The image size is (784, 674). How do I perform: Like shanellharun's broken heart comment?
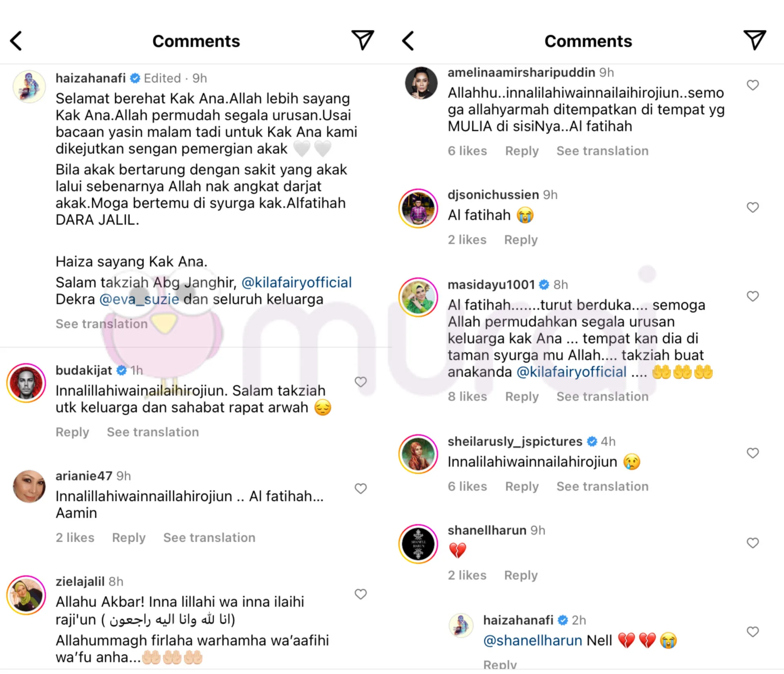(753, 543)
